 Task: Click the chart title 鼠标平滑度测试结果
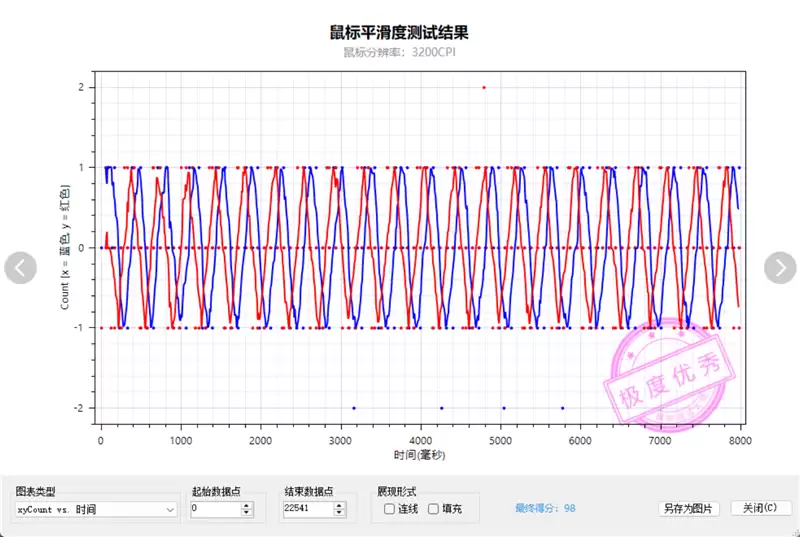point(399,33)
